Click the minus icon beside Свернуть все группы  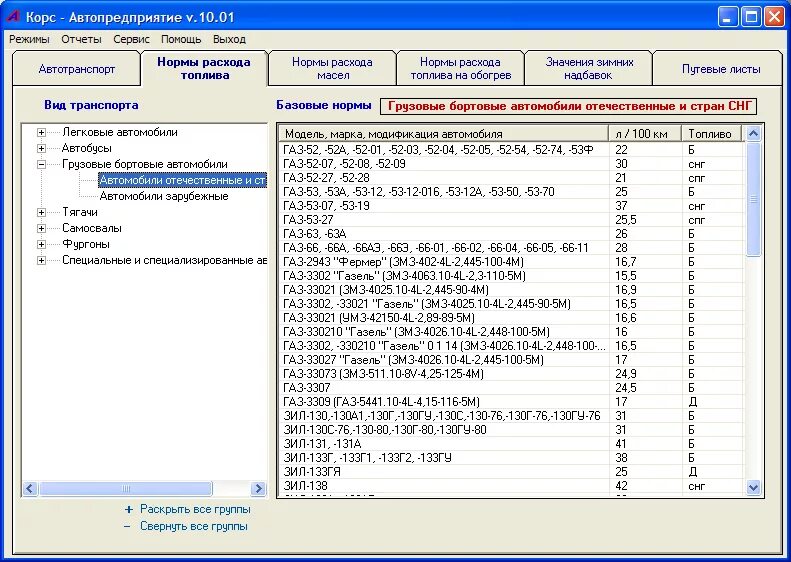click(x=127, y=526)
